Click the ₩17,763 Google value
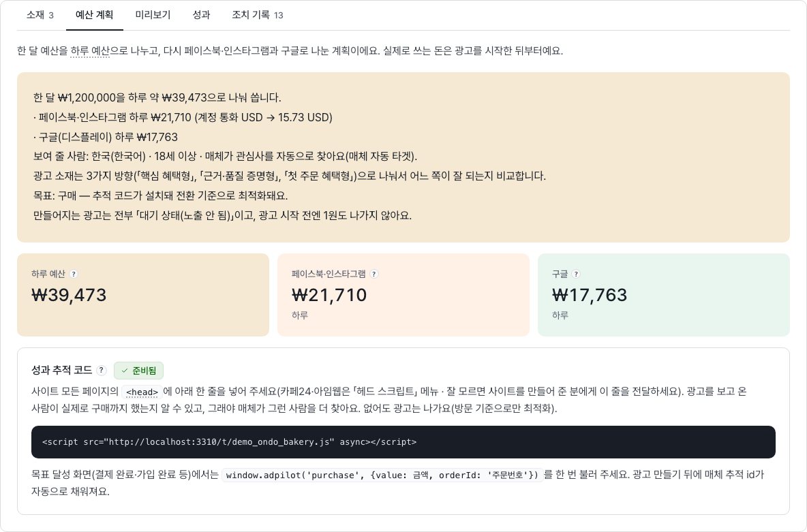The height and width of the screenshot is (532, 807). click(x=590, y=295)
